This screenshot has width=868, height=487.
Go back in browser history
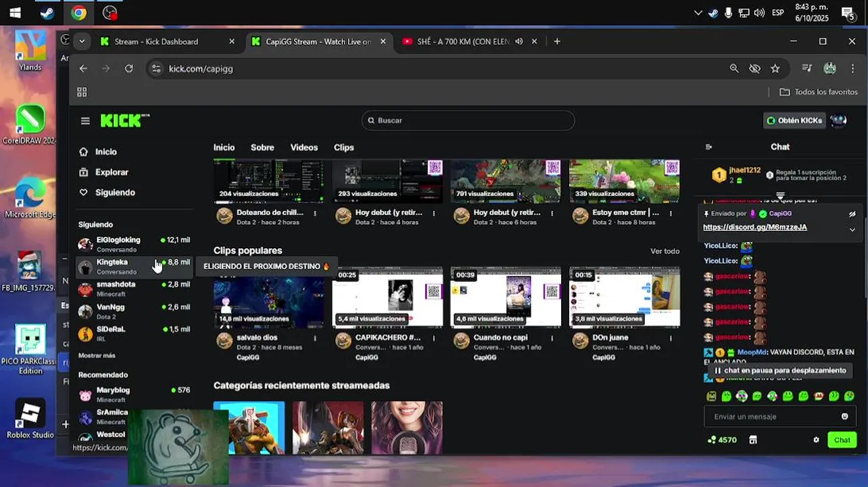pyautogui.click(x=83, y=68)
